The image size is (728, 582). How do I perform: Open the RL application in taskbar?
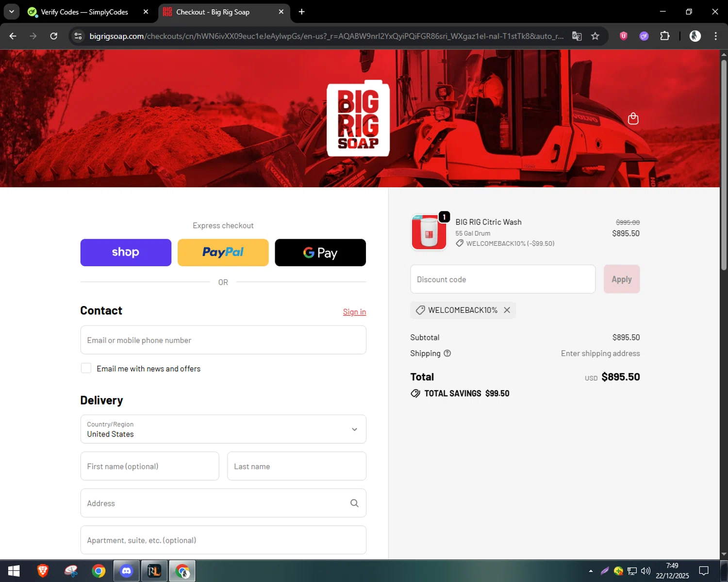[154, 571]
